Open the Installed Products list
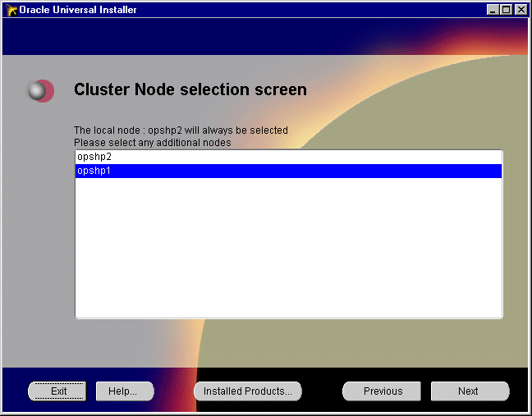This screenshot has height=416, width=532. pyautogui.click(x=248, y=391)
